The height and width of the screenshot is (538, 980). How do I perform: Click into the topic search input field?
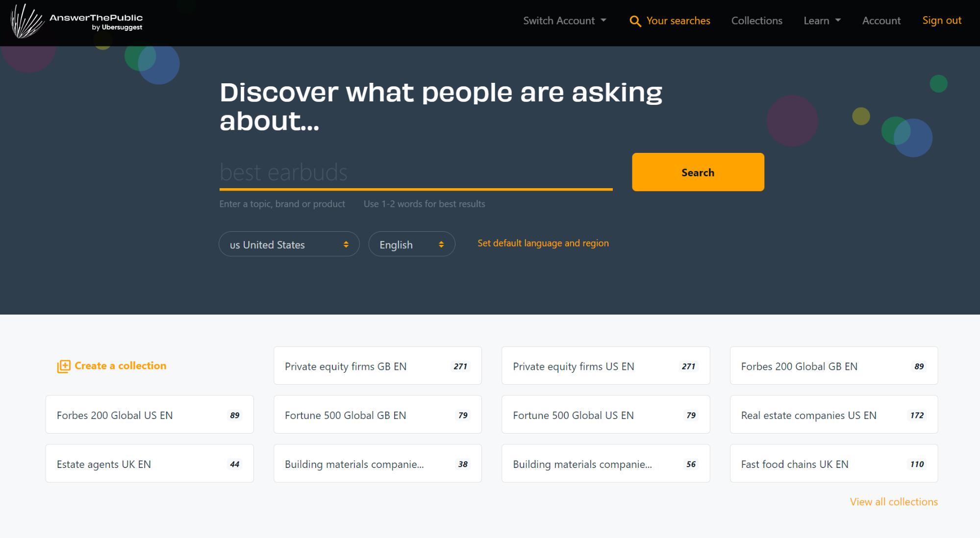[415, 172]
